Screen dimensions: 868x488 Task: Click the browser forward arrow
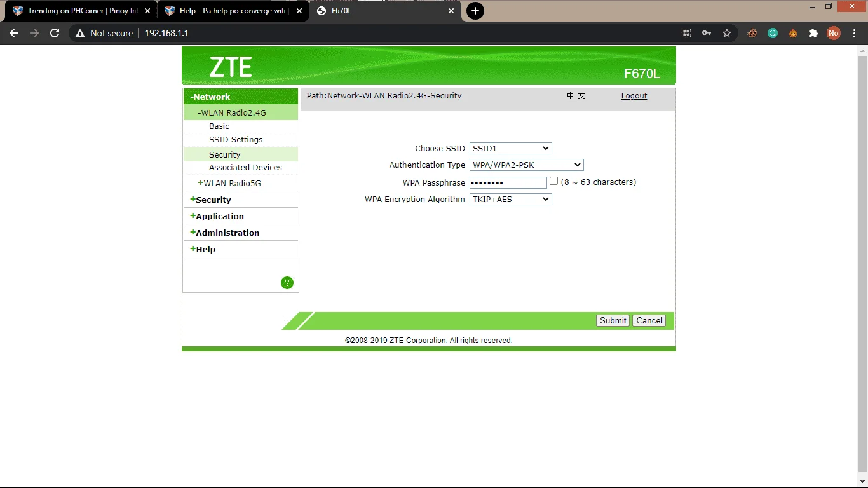[34, 33]
